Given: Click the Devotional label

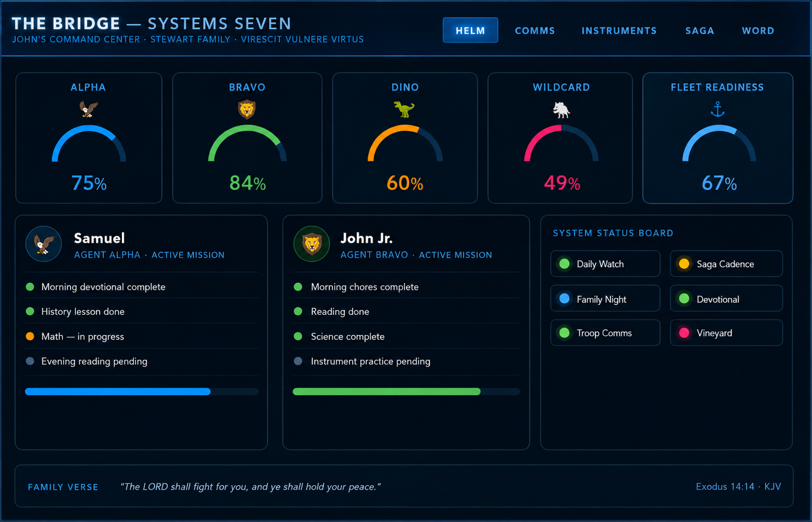Looking at the screenshot, I should [718, 299].
